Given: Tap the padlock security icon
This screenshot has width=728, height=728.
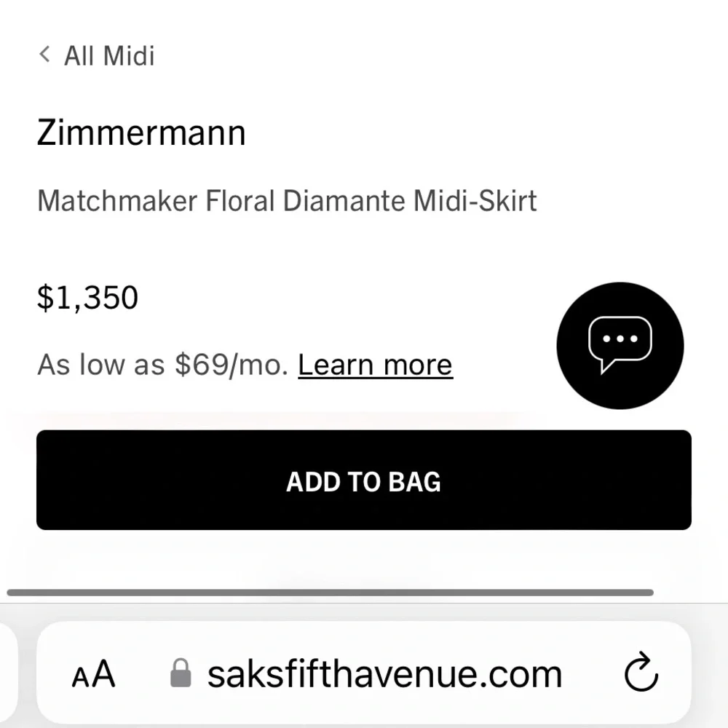Looking at the screenshot, I should [181, 673].
